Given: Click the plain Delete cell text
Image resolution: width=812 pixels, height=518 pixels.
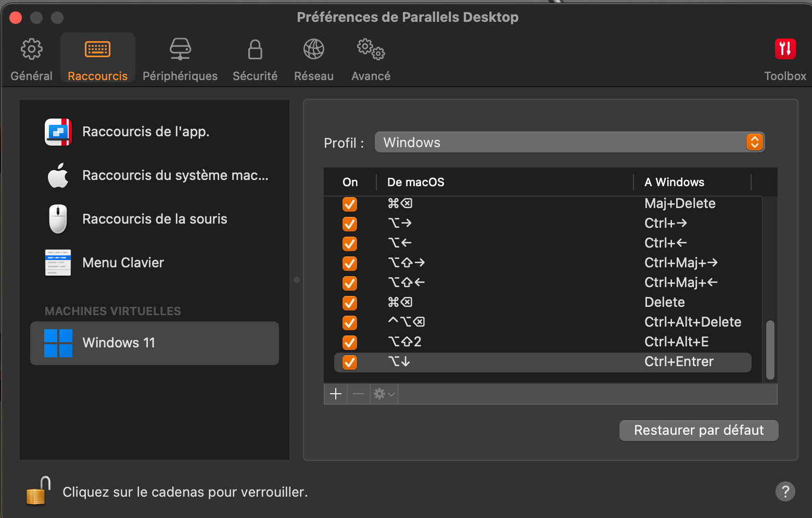Looking at the screenshot, I should (x=665, y=302).
